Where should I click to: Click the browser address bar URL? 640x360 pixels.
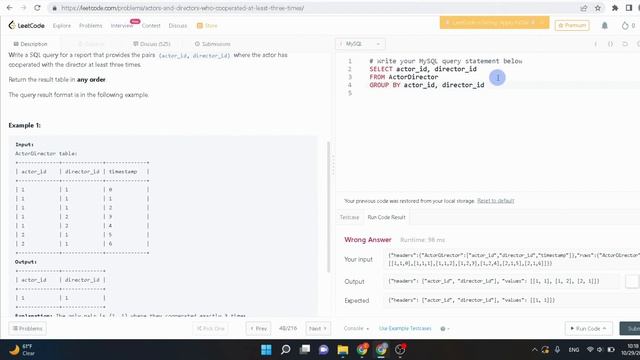coord(182,8)
